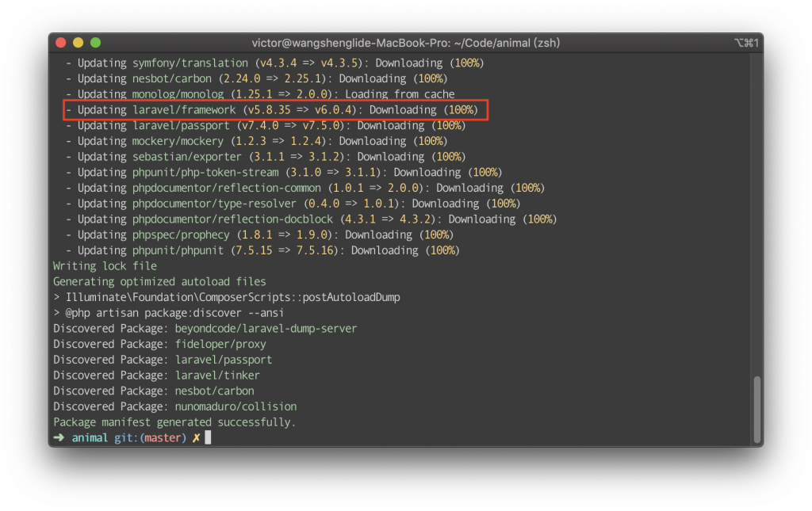Click '@php artisan package:discover --ansi' line
Image resolution: width=812 pixels, height=511 pixels.
[168, 313]
